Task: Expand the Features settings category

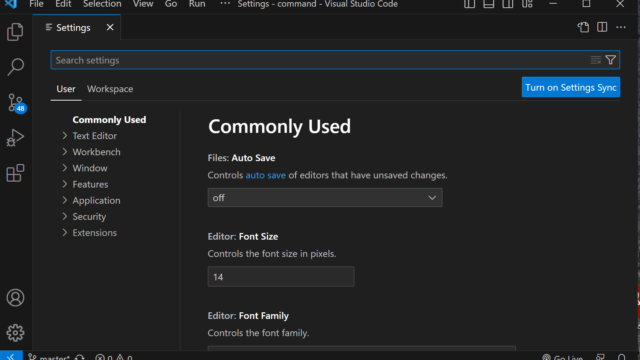Action: 64,184
